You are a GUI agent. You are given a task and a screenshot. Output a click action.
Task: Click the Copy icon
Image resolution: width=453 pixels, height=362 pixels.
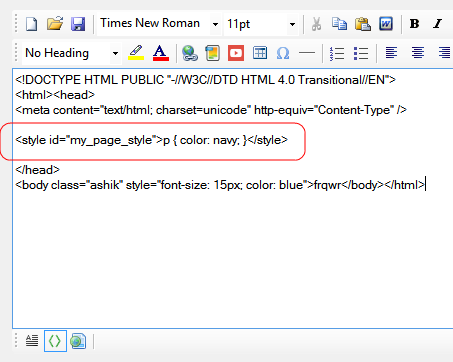(x=339, y=24)
